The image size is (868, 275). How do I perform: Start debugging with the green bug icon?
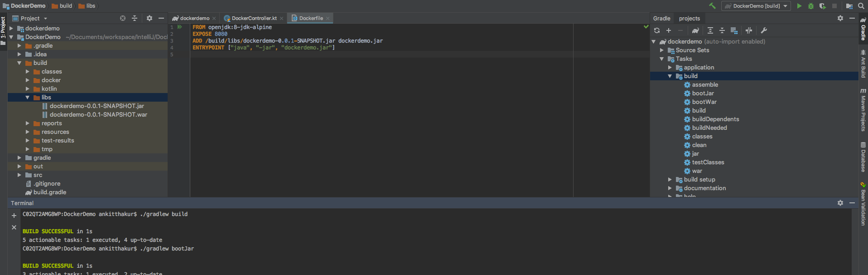[811, 6]
